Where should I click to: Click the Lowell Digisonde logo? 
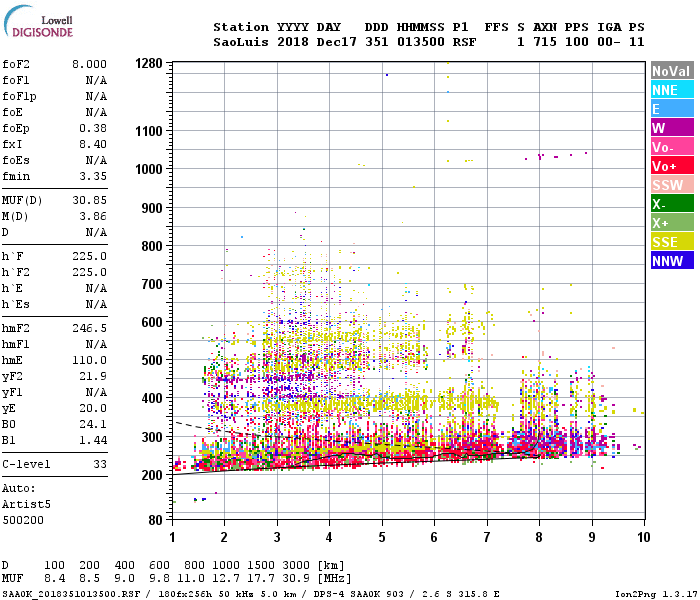click(38, 22)
